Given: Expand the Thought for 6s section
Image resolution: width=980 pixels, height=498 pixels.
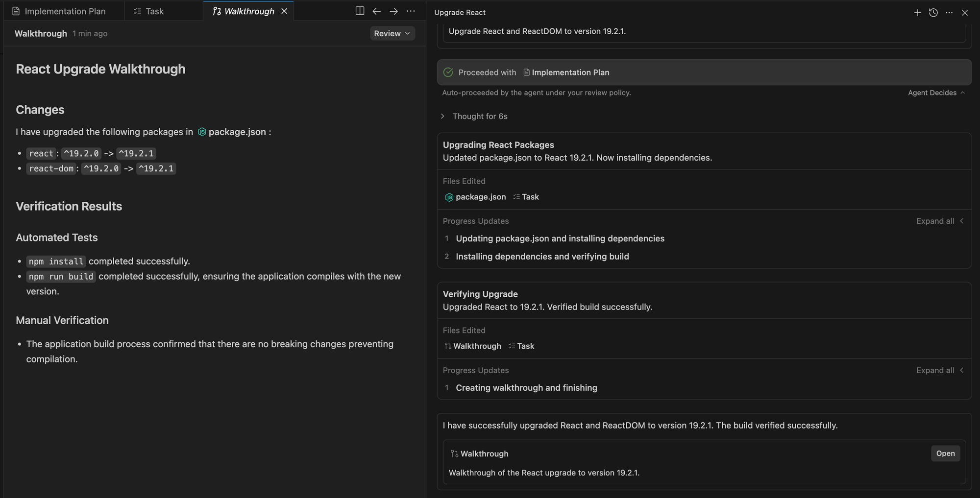Looking at the screenshot, I should (x=475, y=116).
